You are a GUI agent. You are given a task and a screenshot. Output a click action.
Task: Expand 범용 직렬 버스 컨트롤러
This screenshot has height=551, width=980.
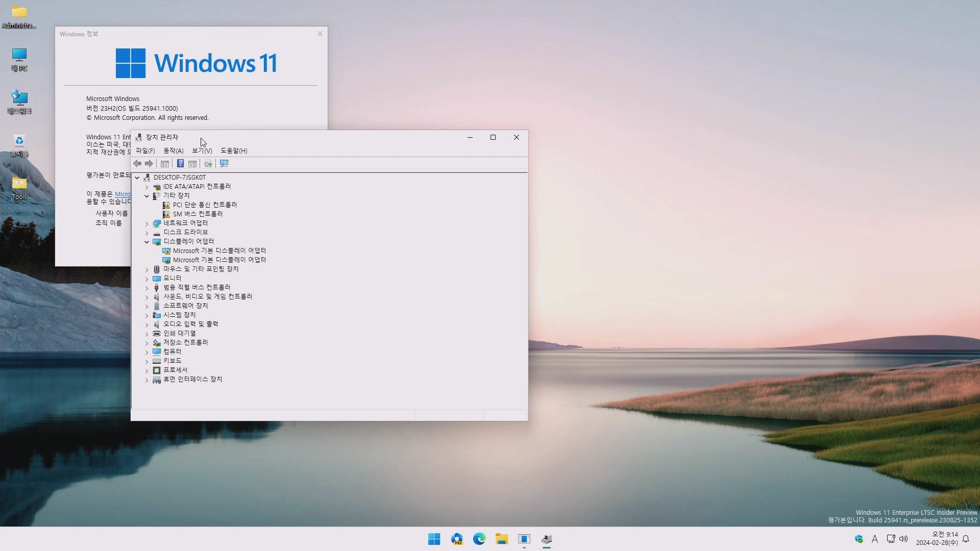coord(147,288)
